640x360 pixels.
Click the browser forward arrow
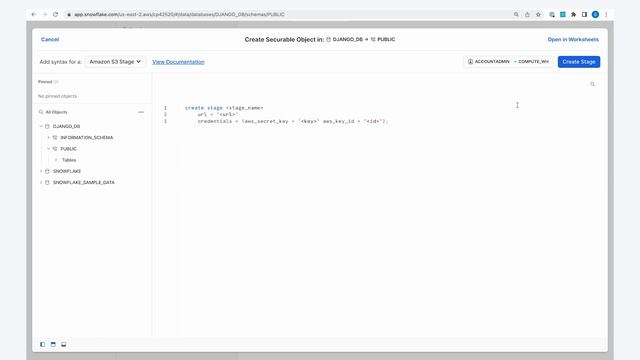click(45, 14)
